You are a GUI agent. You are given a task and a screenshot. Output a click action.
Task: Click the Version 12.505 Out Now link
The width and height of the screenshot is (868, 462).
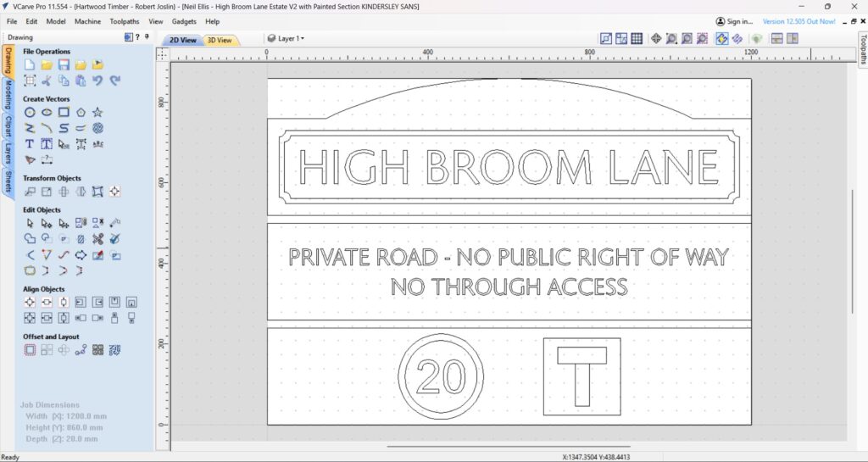click(x=797, y=21)
